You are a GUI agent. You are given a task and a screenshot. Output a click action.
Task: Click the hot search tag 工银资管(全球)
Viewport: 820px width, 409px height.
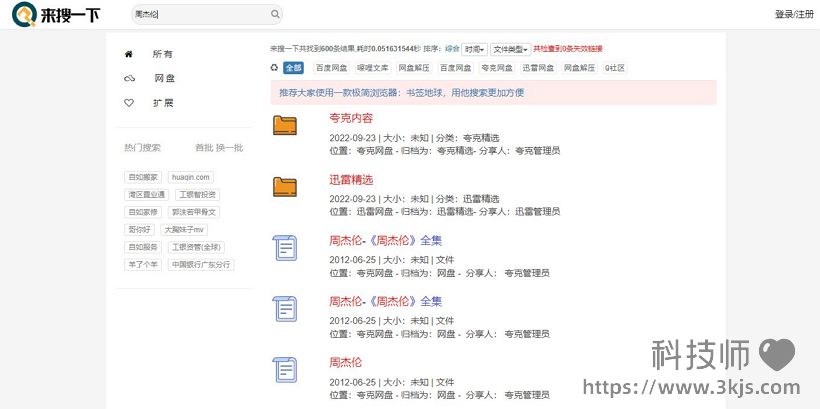196,247
